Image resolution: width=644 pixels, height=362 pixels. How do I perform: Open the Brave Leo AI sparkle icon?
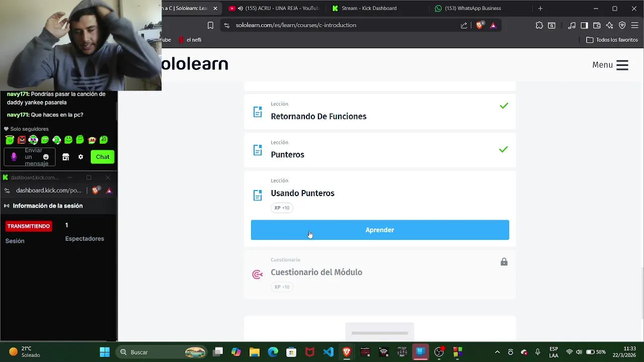click(x=609, y=25)
